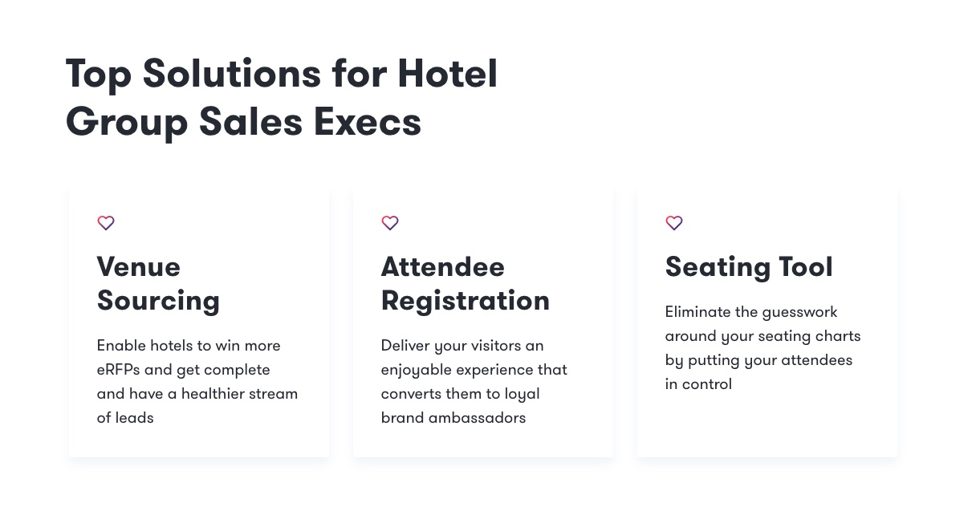Click 'in control' text in Seating Tool card
Screen dimensions: 980x515
698,384
